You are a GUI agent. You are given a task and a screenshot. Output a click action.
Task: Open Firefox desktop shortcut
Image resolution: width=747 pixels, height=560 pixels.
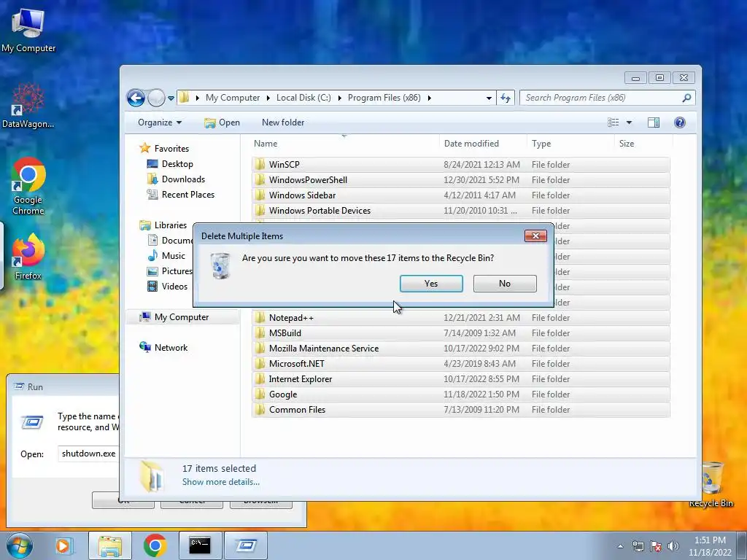tap(28, 257)
